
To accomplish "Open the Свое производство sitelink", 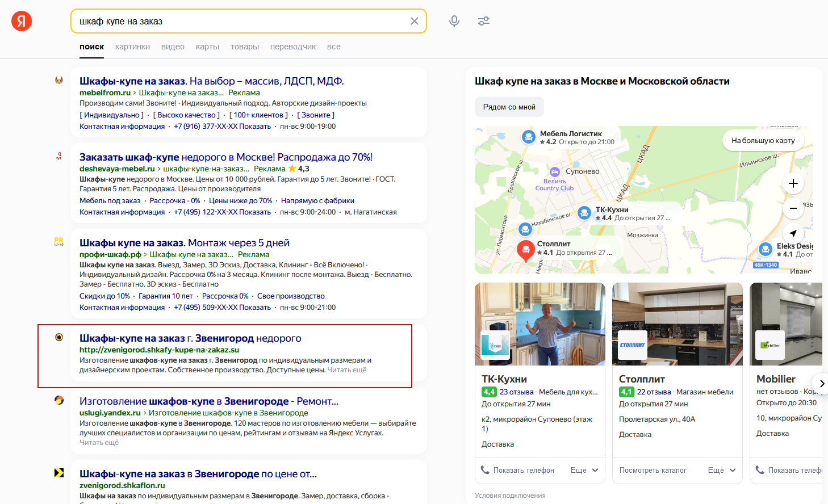I will (x=291, y=296).
